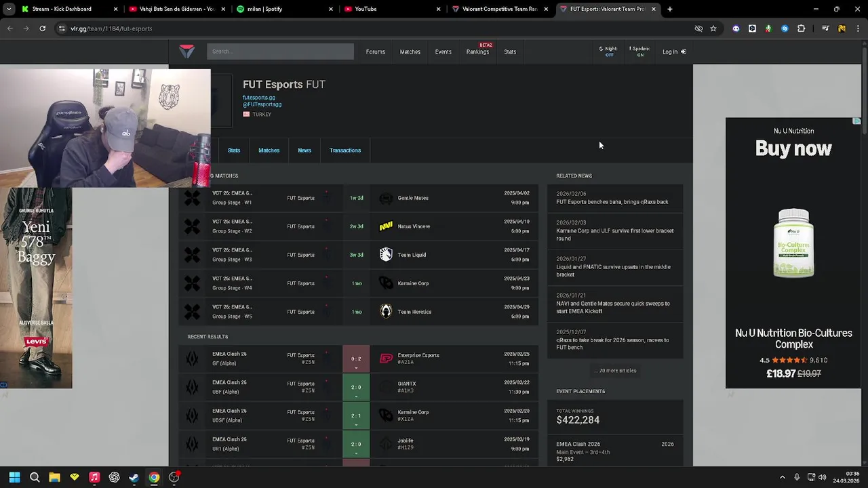Click in the VLR search field

280,52
